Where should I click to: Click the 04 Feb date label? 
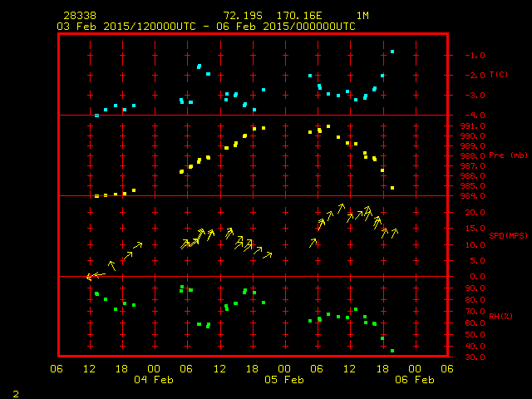[154, 380]
